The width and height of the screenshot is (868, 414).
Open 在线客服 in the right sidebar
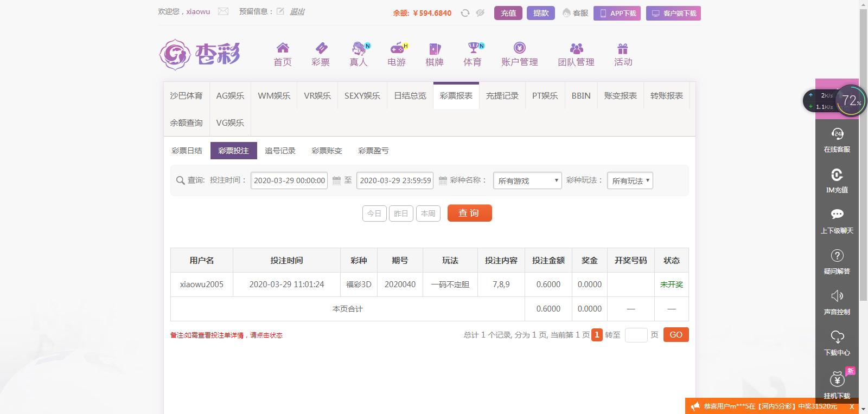point(837,140)
